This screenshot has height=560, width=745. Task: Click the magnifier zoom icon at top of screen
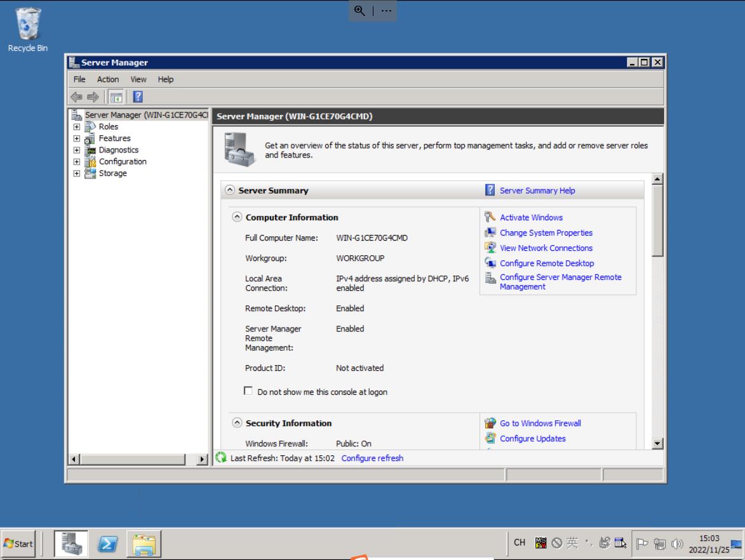coord(359,10)
